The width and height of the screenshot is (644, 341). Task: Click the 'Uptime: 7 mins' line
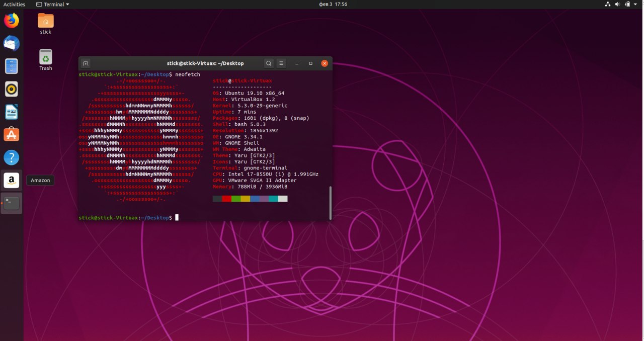pos(234,112)
